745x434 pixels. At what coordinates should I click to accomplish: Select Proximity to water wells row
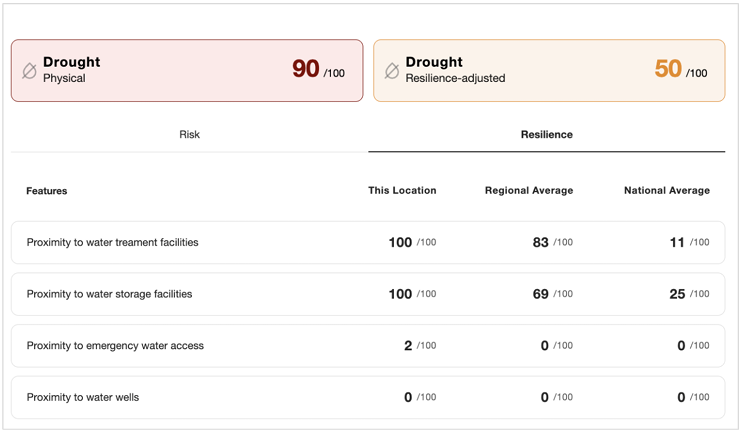(x=83, y=398)
